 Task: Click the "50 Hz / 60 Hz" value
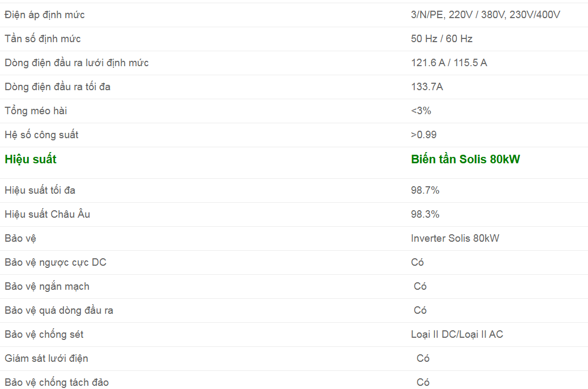[x=441, y=39]
